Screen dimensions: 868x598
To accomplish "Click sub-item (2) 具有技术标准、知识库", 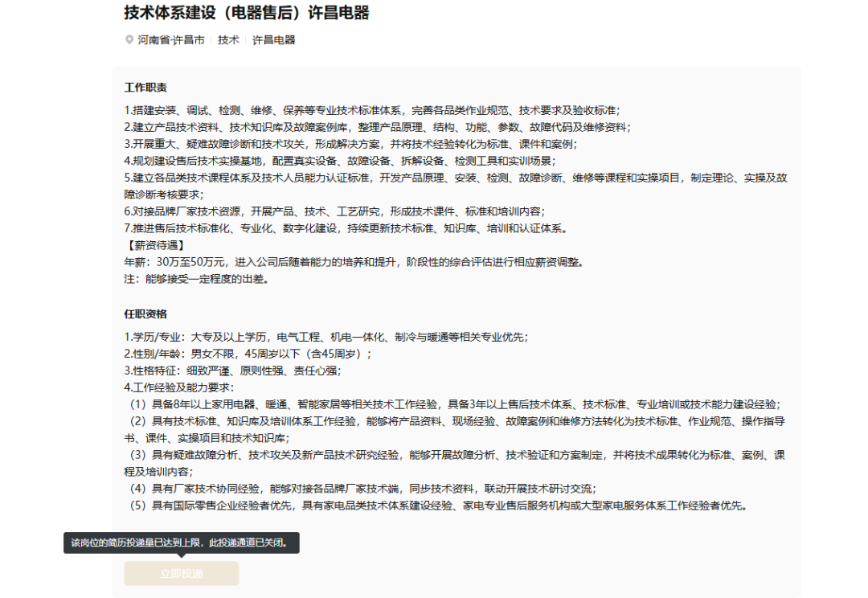I will tap(454, 430).
